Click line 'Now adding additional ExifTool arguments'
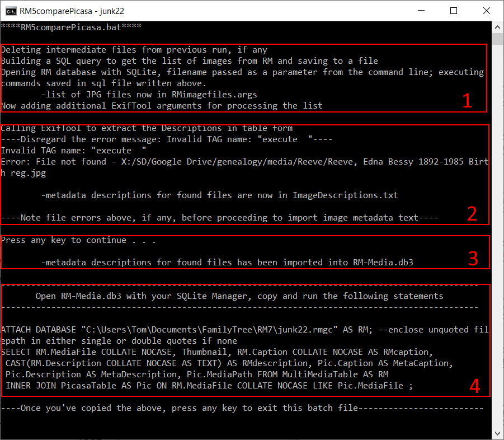The height and width of the screenshot is (440, 504). point(162,106)
